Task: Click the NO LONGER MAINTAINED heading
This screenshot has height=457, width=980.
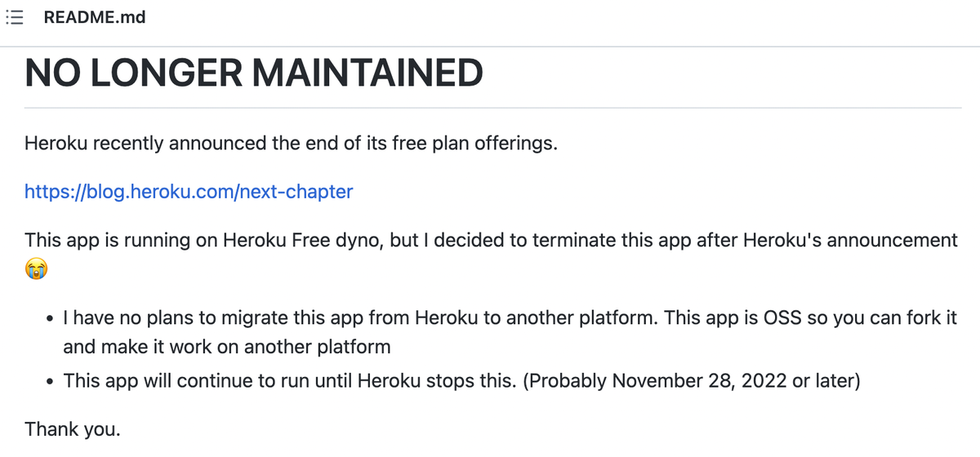Action: tap(254, 73)
